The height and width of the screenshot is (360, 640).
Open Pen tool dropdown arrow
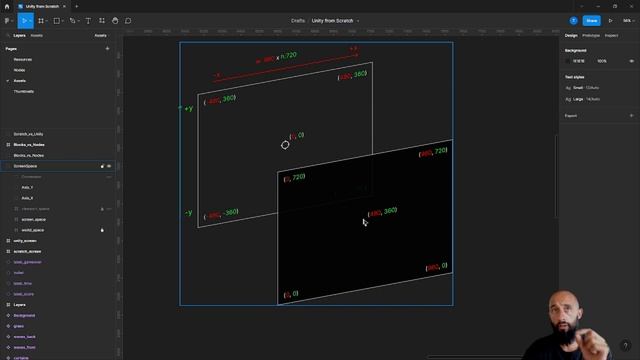[78, 21]
